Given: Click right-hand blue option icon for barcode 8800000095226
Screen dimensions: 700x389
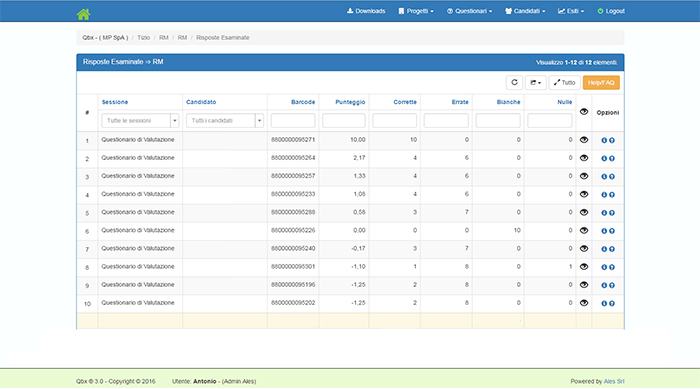Looking at the screenshot, I should (612, 231).
